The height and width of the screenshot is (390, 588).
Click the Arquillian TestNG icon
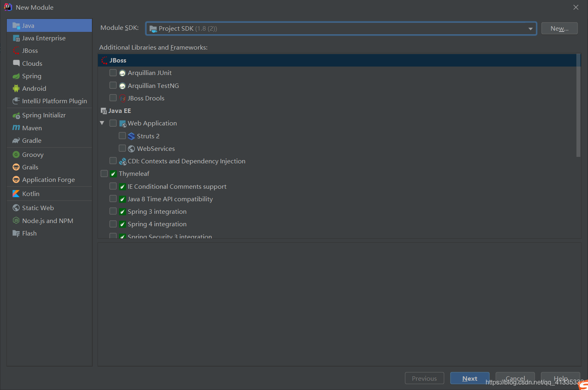point(123,86)
